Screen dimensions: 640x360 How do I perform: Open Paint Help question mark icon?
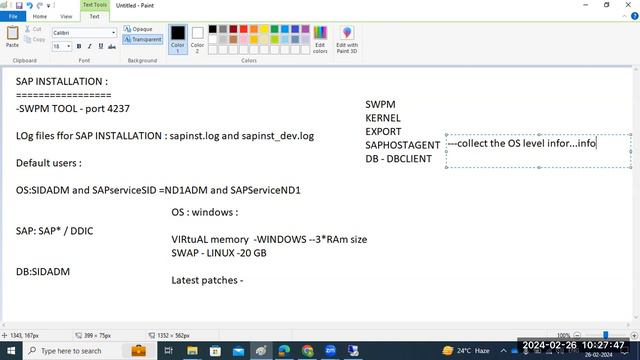point(634,16)
